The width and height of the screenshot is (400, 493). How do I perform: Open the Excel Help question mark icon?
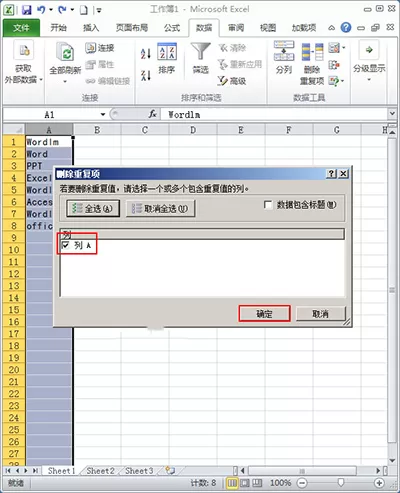[346, 28]
